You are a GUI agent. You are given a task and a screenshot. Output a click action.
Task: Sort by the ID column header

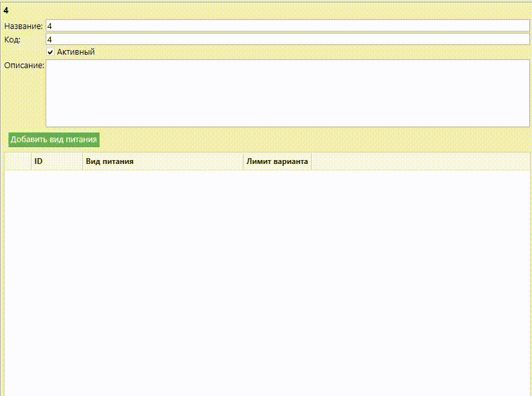[x=57, y=162]
